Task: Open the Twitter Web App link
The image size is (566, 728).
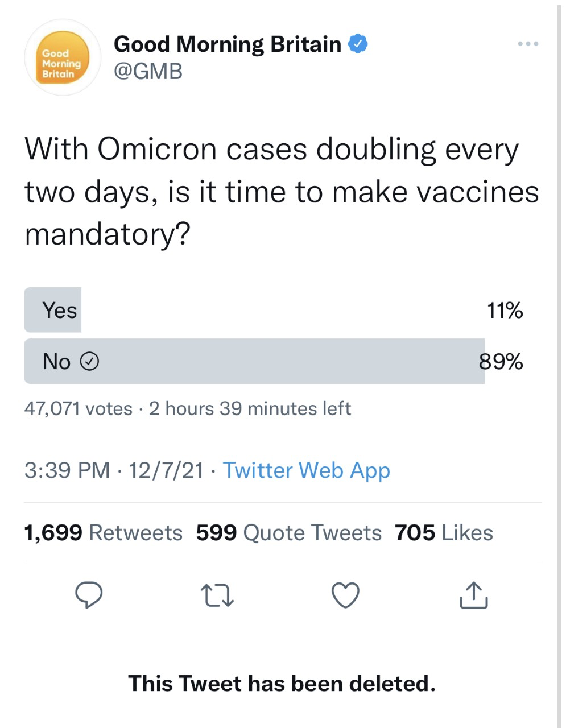Action: (x=306, y=470)
